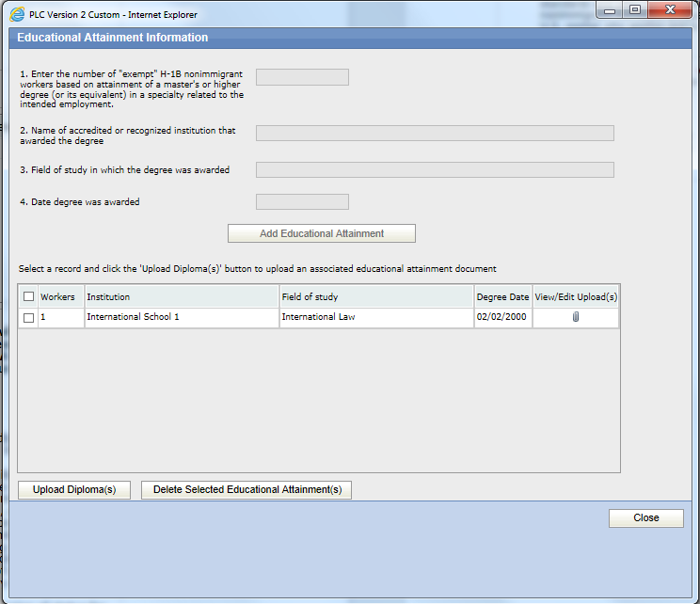Check the box for the International School 1 row
This screenshot has height=604, width=700.
(28, 317)
